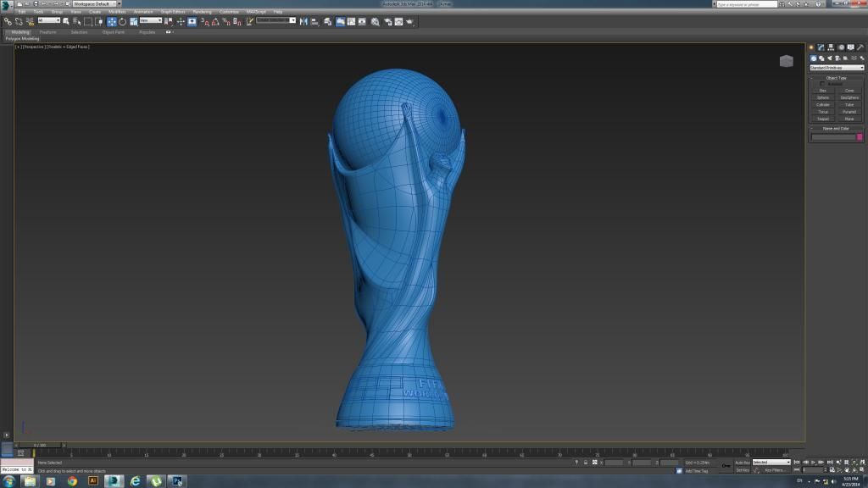Open the Customize menu

click(x=229, y=12)
